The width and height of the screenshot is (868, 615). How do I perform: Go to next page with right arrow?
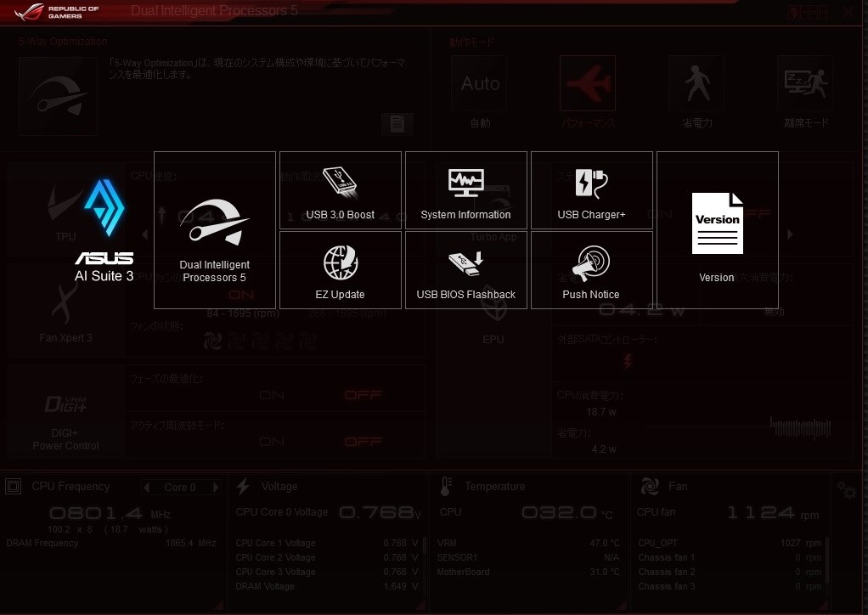tap(790, 234)
